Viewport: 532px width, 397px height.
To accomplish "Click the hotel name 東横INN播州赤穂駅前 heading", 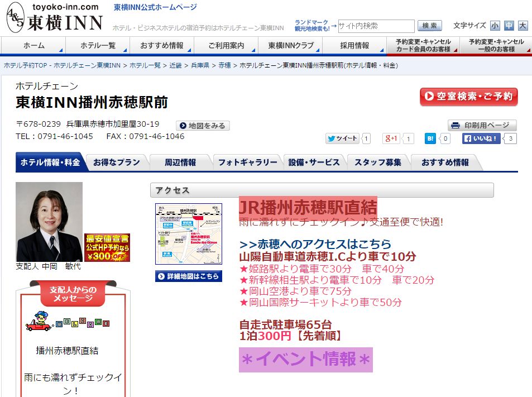I will point(92,103).
